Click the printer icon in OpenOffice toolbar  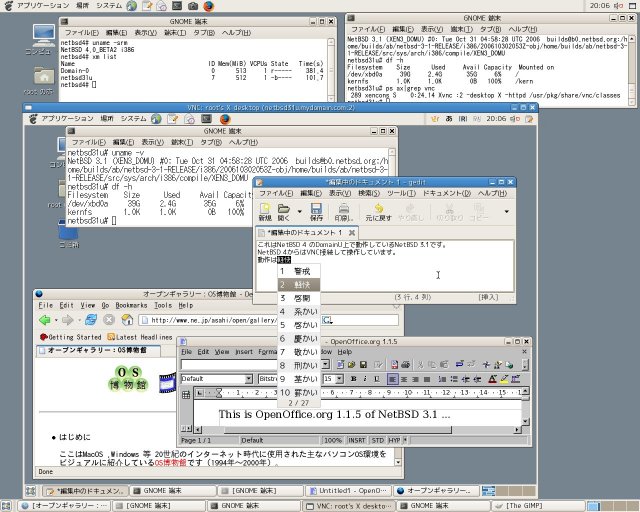click(405, 365)
